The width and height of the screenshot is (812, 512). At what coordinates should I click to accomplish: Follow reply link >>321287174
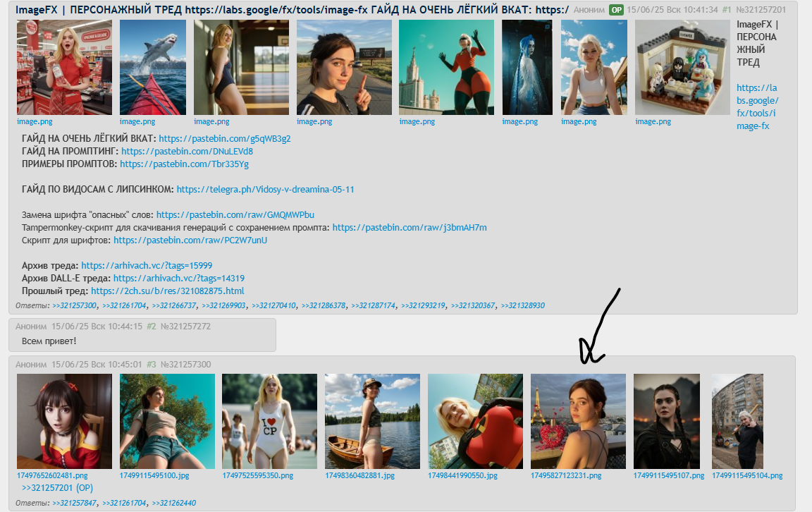(374, 306)
